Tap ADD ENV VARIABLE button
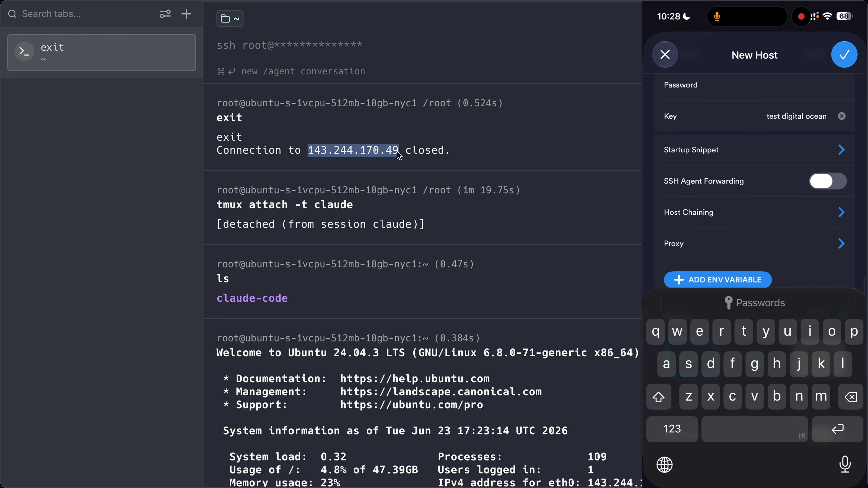 (718, 280)
